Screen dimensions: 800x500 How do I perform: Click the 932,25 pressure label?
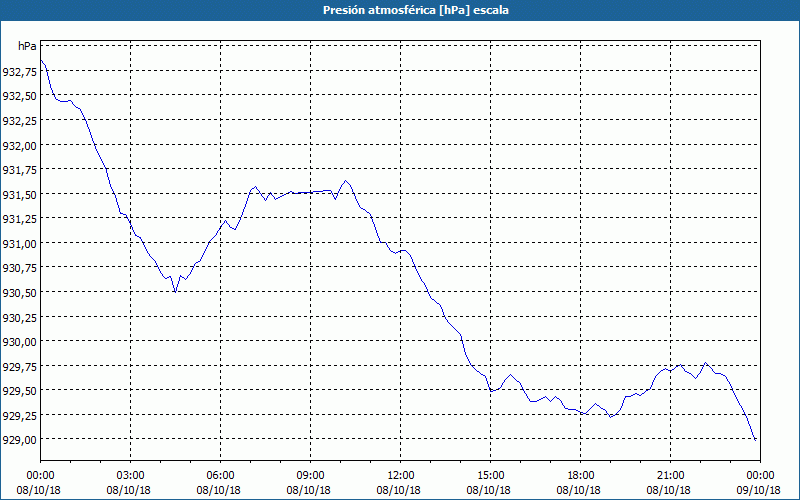pyautogui.click(x=19, y=121)
